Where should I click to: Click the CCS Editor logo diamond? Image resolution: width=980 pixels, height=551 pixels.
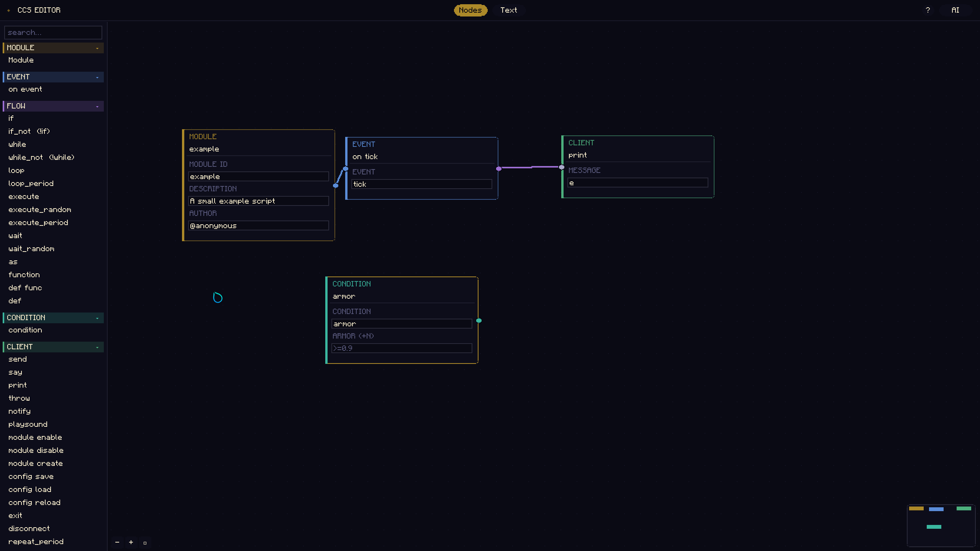pos(9,10)
